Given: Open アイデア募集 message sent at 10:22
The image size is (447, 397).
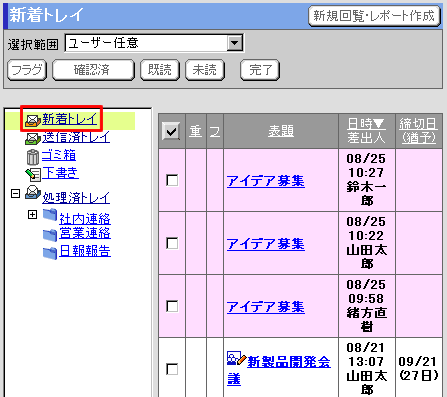Looking at the screenshot, I should (x=266, y=244).
